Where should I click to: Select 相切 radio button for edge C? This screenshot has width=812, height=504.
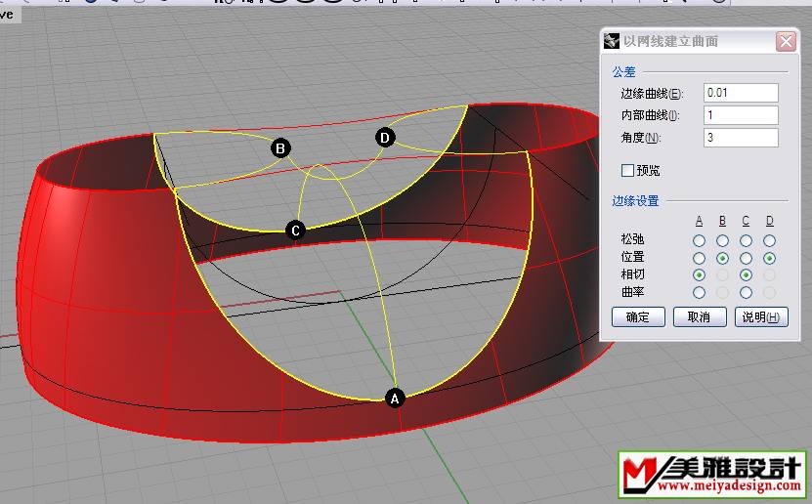746,274
